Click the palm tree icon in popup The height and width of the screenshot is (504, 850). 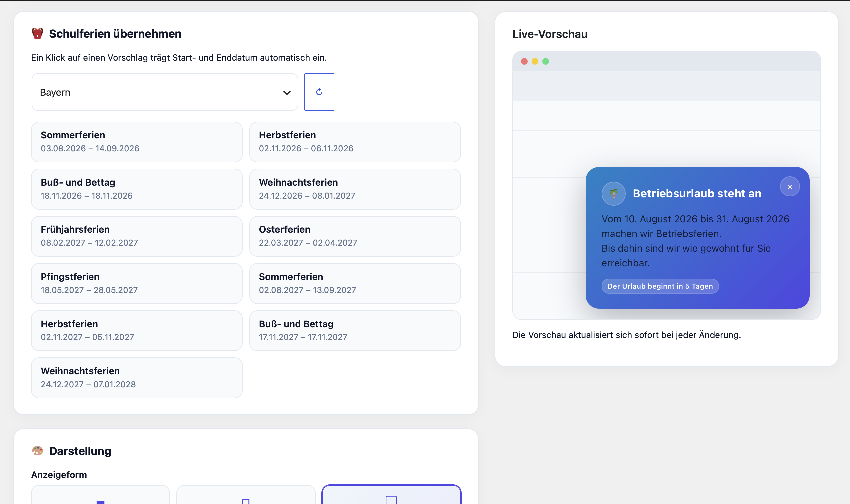click(613, 194)
